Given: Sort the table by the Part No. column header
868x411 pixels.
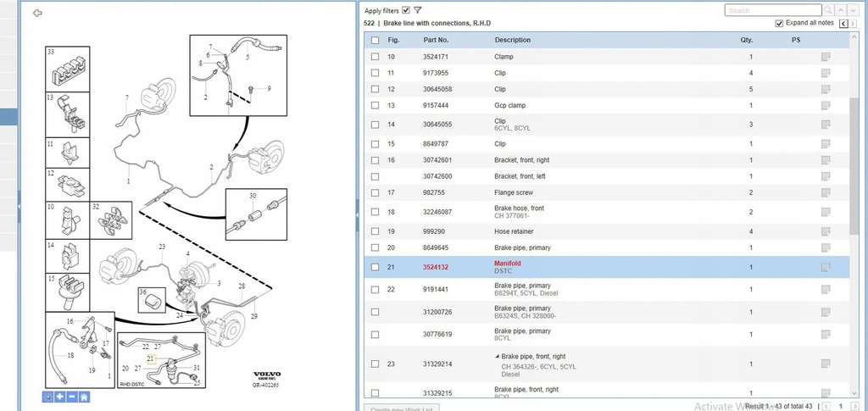Looking at the screenshot, I should click(437, 40).
